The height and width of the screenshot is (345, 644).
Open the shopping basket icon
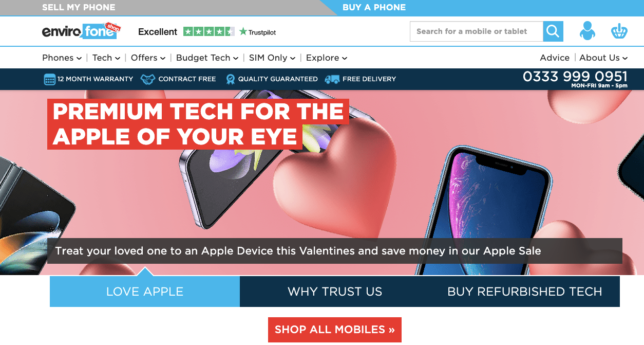[x=619, y=31]
